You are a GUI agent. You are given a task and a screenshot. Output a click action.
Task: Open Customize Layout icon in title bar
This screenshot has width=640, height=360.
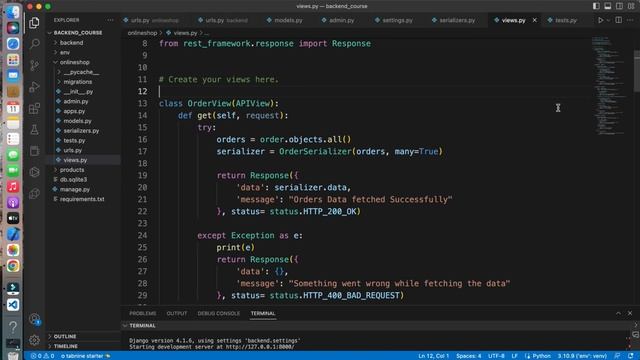(631, 6)
